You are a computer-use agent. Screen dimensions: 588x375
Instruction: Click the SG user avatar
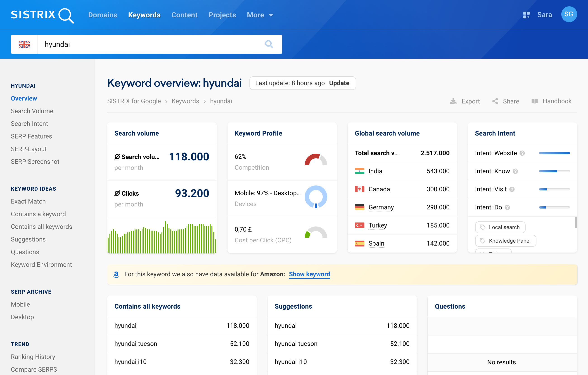(569, 14)
